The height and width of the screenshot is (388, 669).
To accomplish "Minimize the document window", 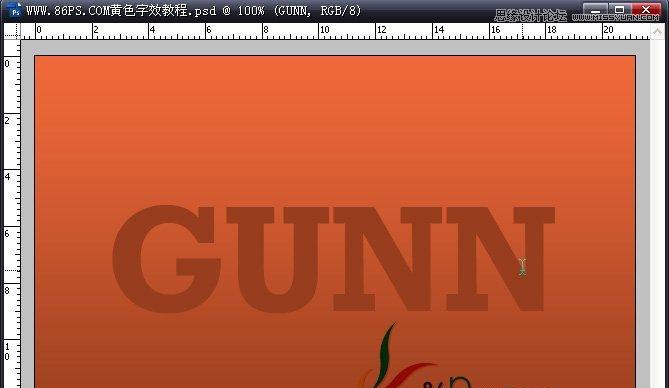I will pyautogui.click(x=596, y=10).
